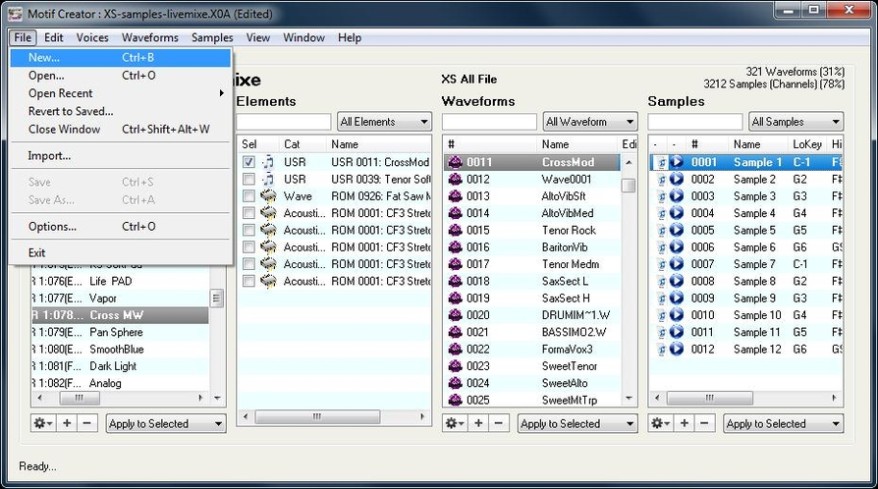This screenshot has width=878, height=489.
Task: Remove a sample with the minus button
Action: (x=704, y=423)
